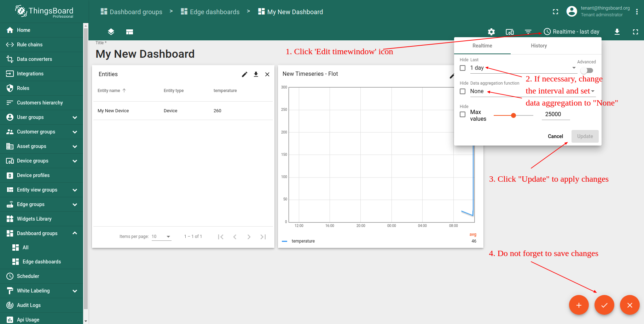Go to last page in Entities table
644x324 pixels.
point(263,237)
